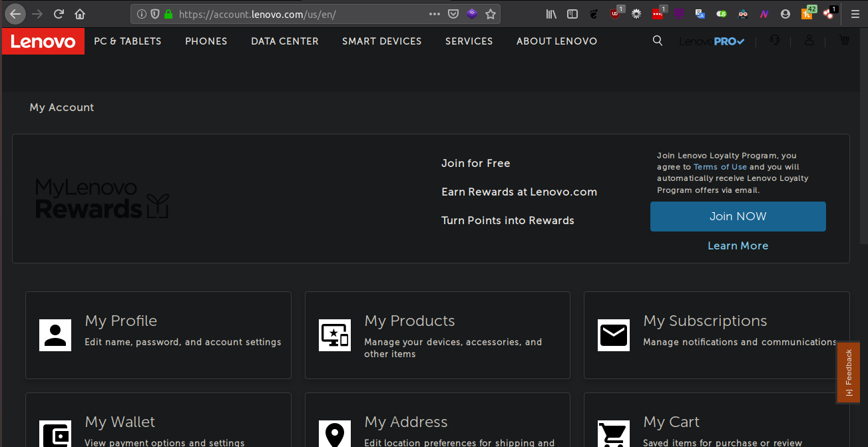Click the 'Join for Free' text
The width and height of the screenshot is (868, 447).
pos(476,164)
